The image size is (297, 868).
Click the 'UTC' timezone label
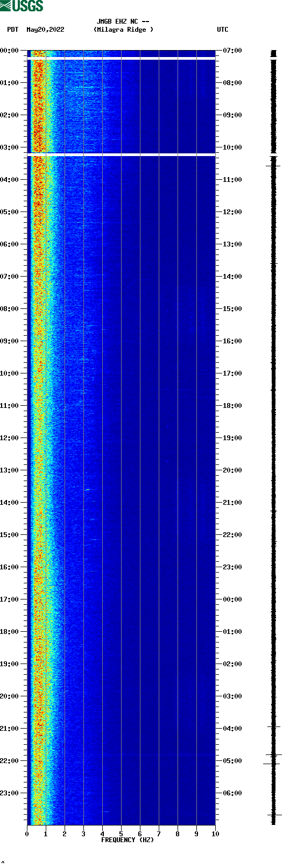click(223, 30)
